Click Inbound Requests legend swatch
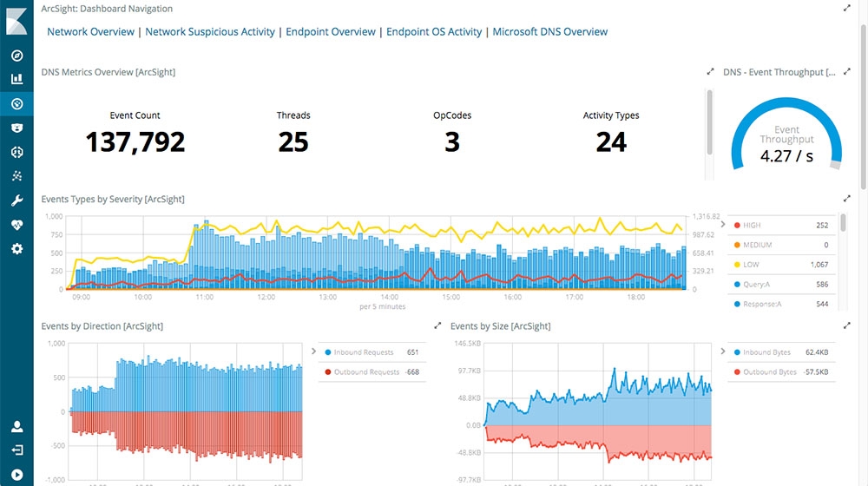This screenshot has width=868, height=486. click(x=328, y=352)
